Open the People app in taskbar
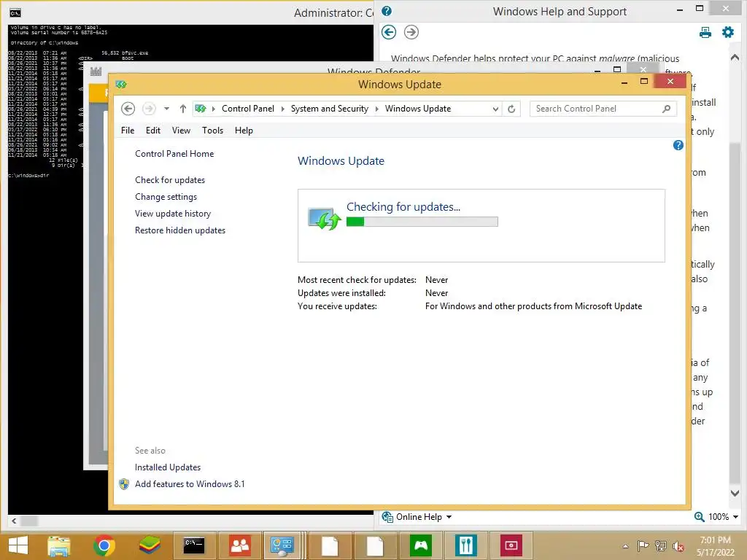This screenshot has width=747, height=560. coord(239,545)
